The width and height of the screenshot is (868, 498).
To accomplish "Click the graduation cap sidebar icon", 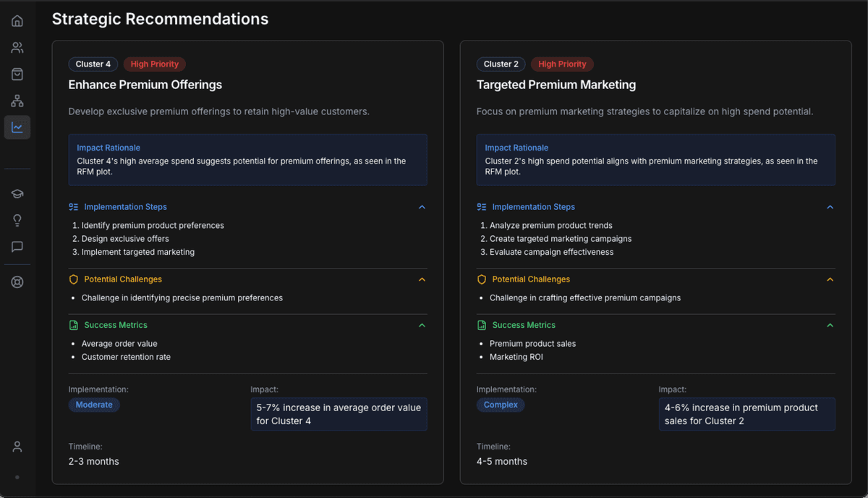I will point(17,193).
